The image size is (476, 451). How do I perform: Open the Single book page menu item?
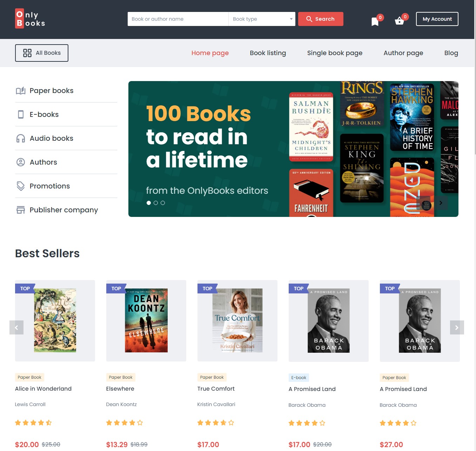pyautogui.click(x=335, y=53)
